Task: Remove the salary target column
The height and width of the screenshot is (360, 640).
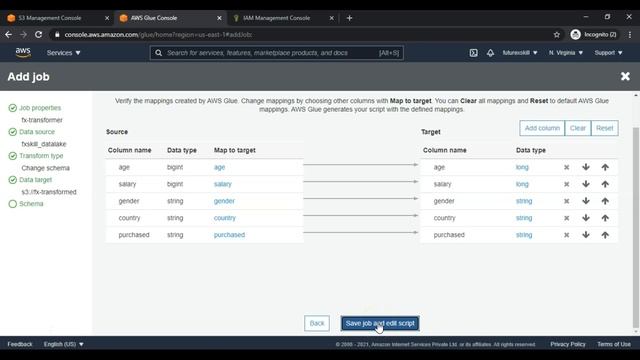Action: tap(567, 184)
